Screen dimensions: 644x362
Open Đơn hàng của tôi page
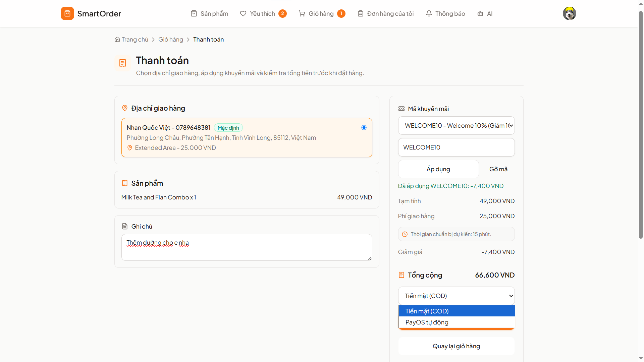tap(385, 13)
